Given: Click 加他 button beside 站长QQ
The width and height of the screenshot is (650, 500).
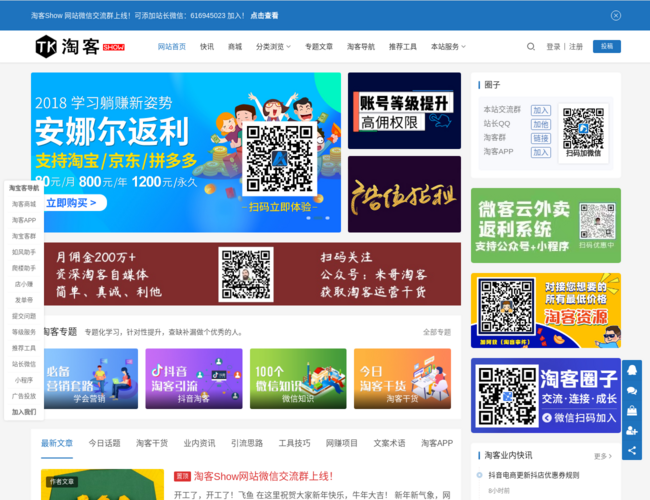Looking at the screenshot, I should [x=541, y=124].
